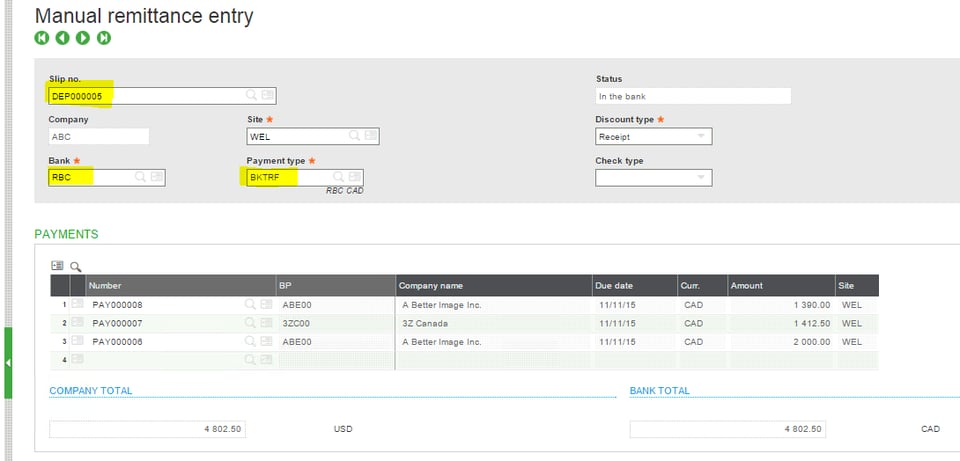Open Slip no. lookup magnifier
Viewport: 960px width, 461px height.
coord(251,96)
